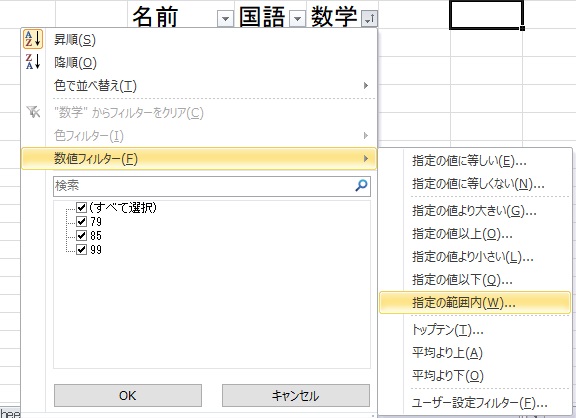Choose 平均より下(O)
The height and width of the screenshot is (418, 576).
475,376
